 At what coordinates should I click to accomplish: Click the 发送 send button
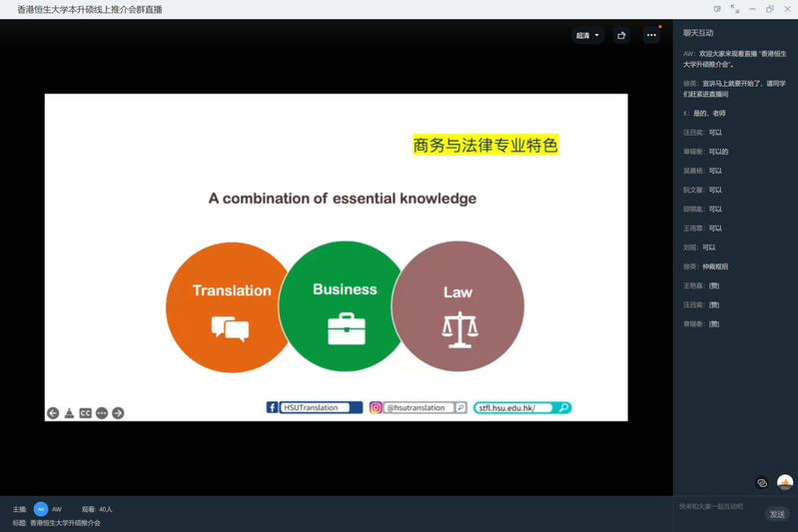(777, 514)
